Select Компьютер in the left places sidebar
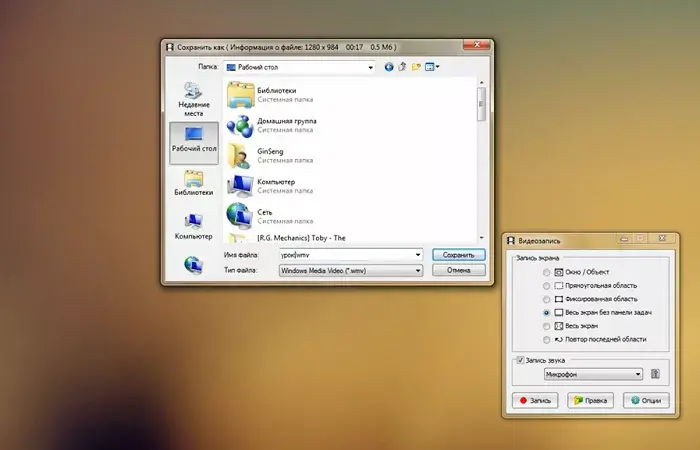The width and height of the screenshot is (700, 450). 193,225
